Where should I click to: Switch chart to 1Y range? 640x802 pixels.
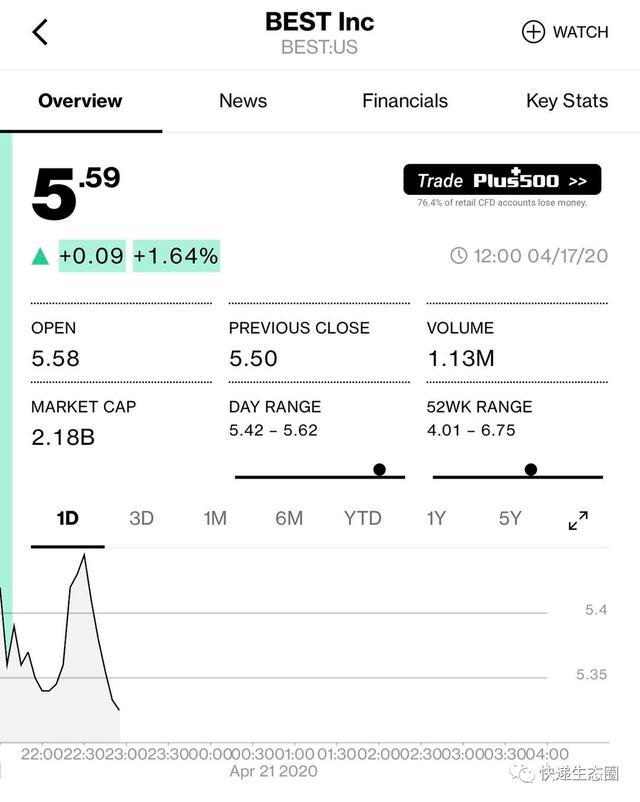point(436,518)
